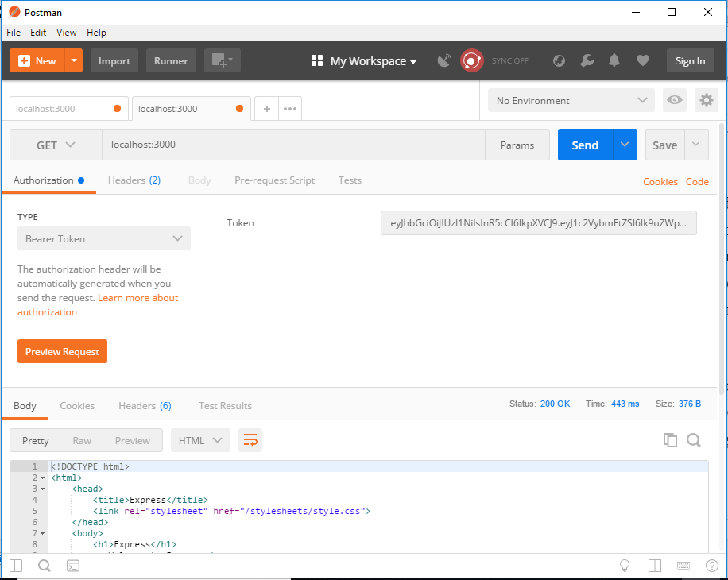Screen dimensions: 728x580
Task: Click the Preview Request button
Action: (x=62, y=351)
